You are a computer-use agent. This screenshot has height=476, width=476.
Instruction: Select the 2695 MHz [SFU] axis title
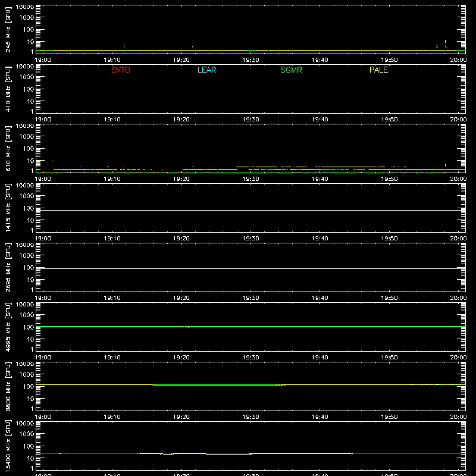coord(8,267)
